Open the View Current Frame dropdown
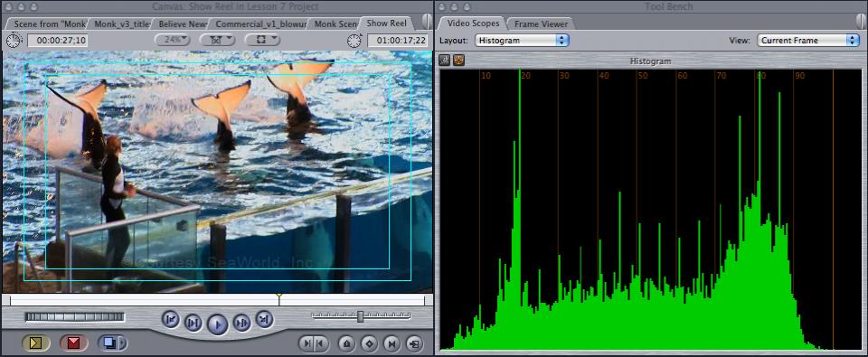Screen dimensions: 868x357 [x=807, y=41]
